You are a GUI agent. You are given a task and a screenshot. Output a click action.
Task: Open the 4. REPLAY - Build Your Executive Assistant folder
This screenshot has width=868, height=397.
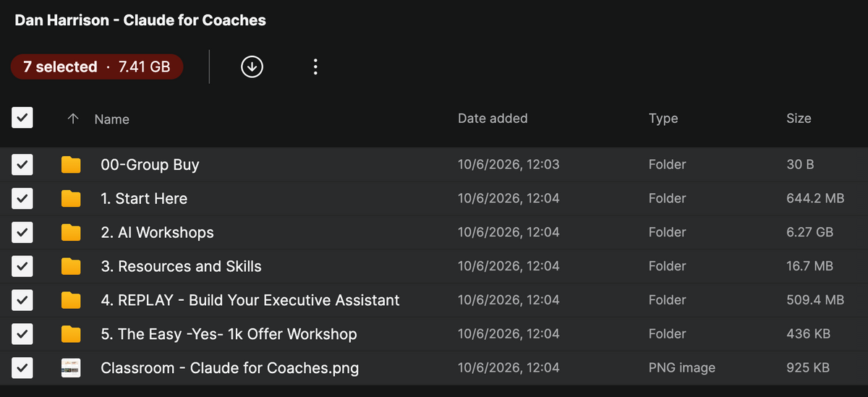(250, 300)
